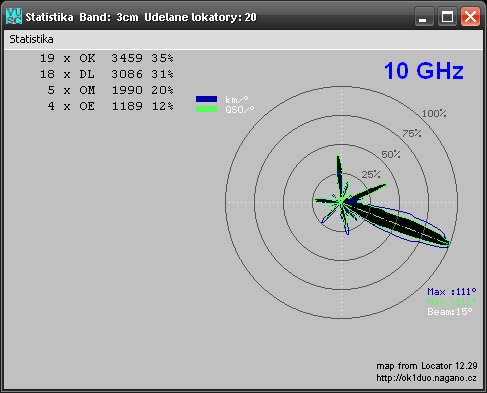
Task: Click the window title bar text
Action: 141,17
